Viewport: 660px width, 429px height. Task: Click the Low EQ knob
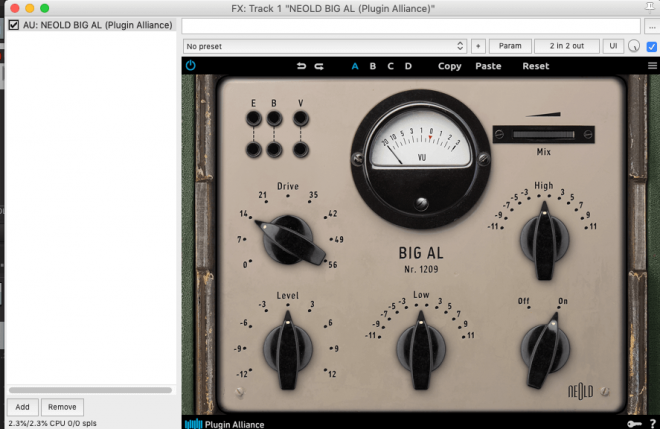(x=421, y=349)
